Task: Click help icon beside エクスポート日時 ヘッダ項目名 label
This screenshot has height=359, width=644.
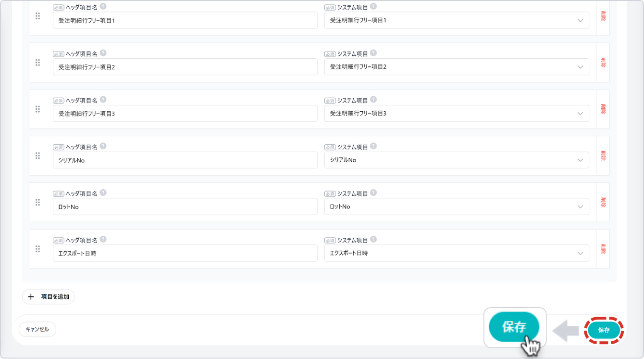Action: click(103, 240)
